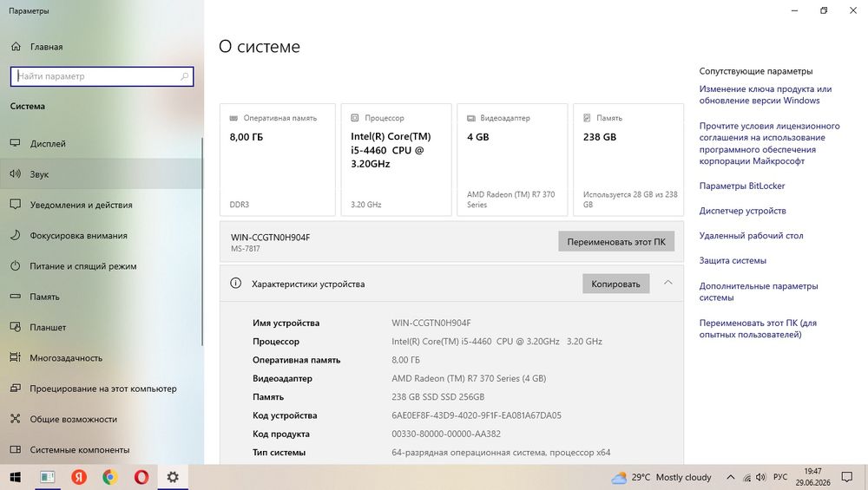The height and width of the screenshot is (490, 868).
Task: Launch Opera from the taskbar
Action: click(x=141, y=477)
